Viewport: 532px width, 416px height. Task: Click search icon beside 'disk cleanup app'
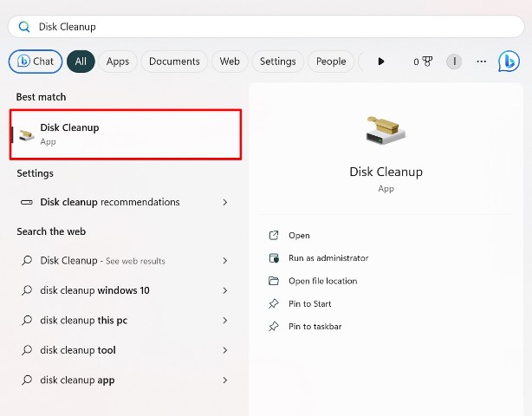pos(27,380)
